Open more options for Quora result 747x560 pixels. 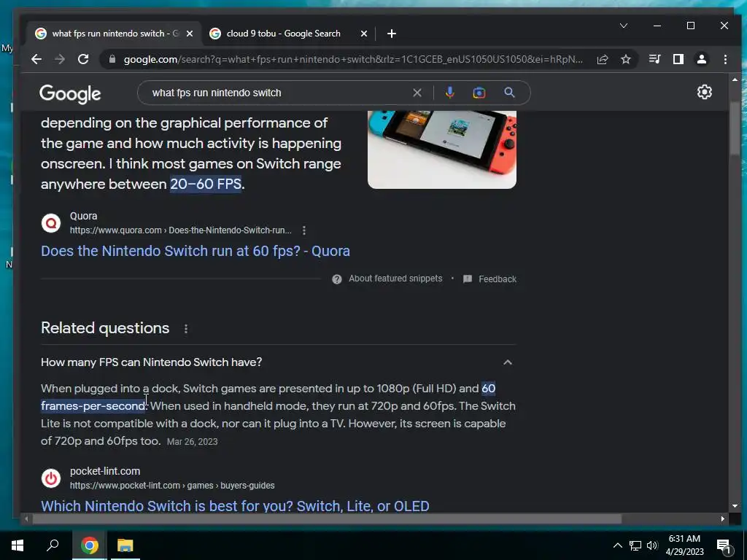tap(304, 230)
